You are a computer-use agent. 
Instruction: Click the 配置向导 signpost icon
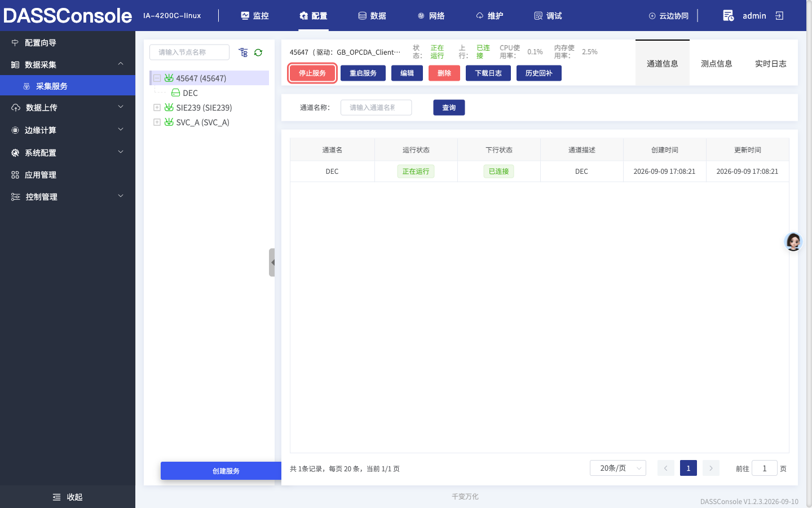[15, 43]
